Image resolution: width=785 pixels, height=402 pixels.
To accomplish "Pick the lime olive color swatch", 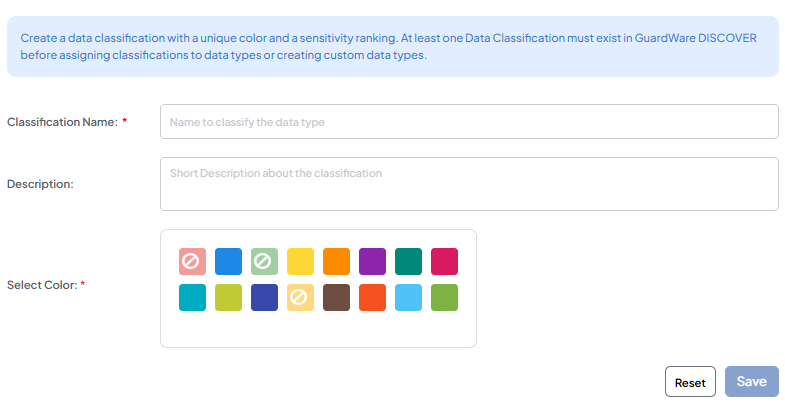I will (228, 297).
